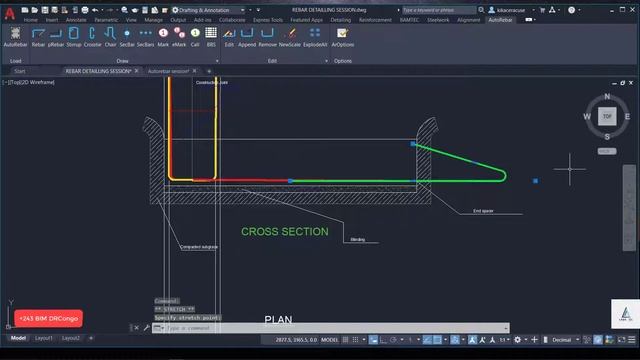Click the customization menu icon in status bar
The image size is (640, 360).
coord(632,340)
